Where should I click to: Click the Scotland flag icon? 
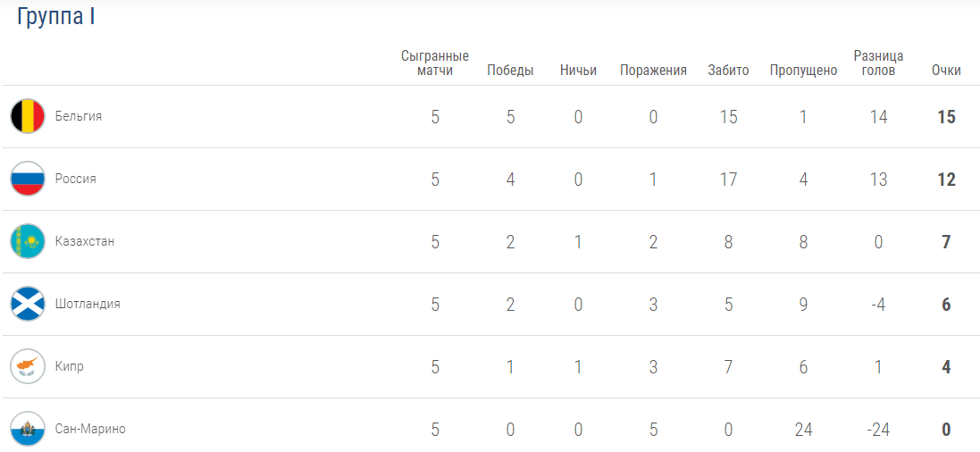coord(28,304)
